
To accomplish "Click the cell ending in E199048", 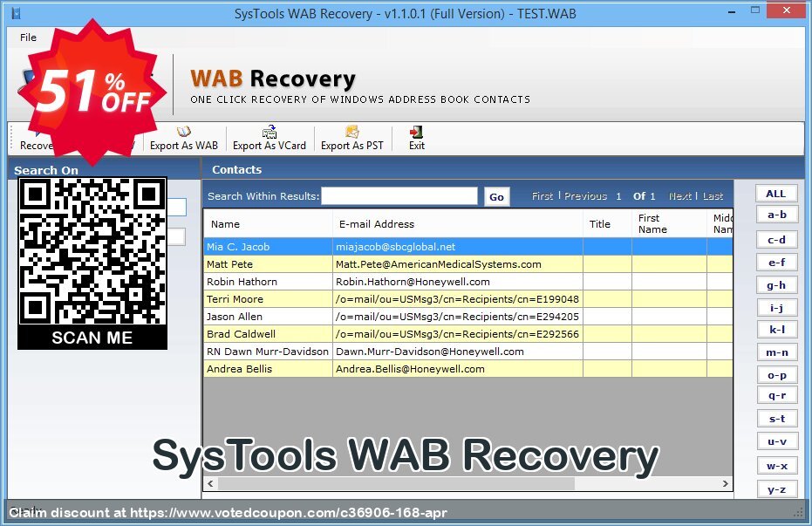I will click(458, 299).
